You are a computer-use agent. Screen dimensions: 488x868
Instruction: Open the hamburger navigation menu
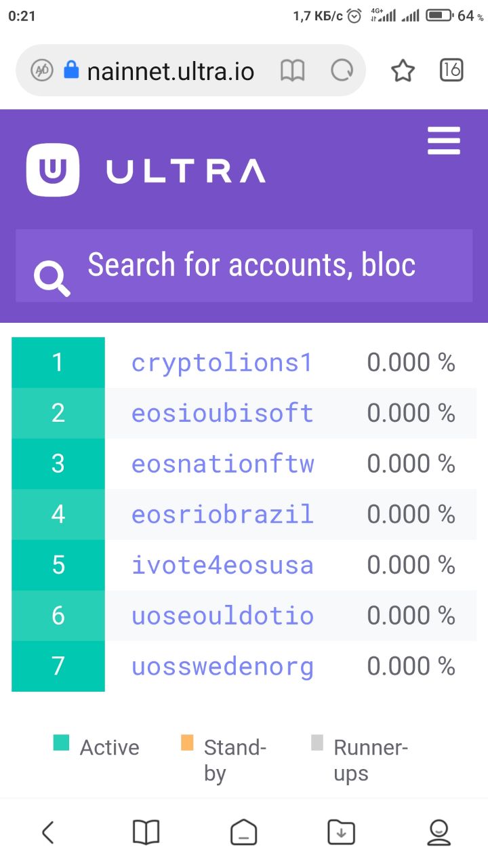(x=444, y=140)
